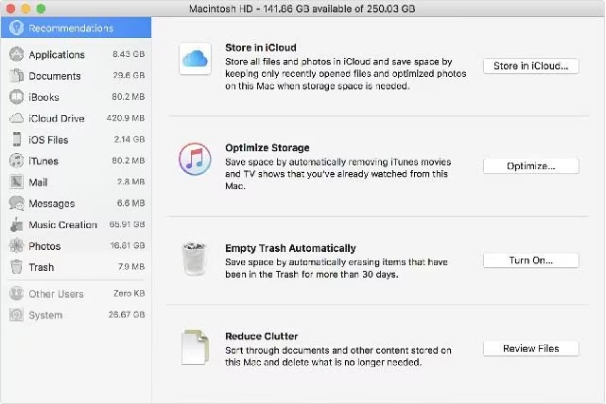
Task: Click the Optimize Storage heading
Action: coord(267,148)
